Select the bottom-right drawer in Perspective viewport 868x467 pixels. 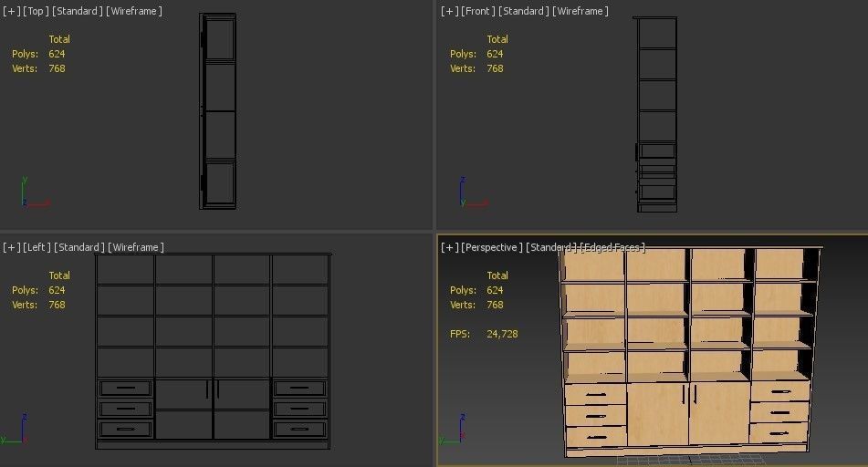click(x=779, y=433)
